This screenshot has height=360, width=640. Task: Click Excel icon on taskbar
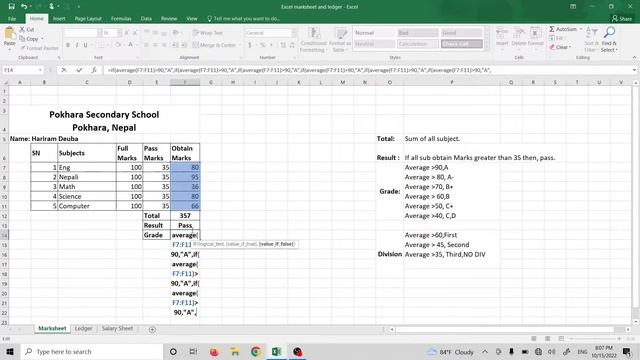click(x=276, y=351)
